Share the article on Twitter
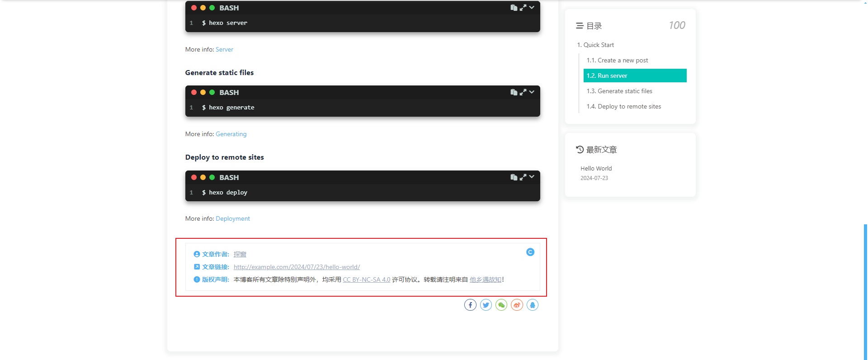The image size is (868, 360). pyautogui.click(x=486, y=305)
